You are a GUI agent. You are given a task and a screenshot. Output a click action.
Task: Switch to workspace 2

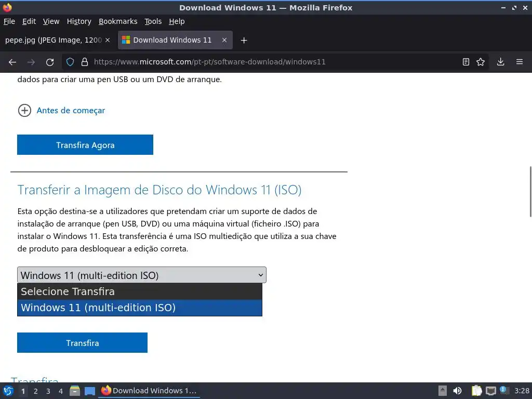click(x=36, y=391)
